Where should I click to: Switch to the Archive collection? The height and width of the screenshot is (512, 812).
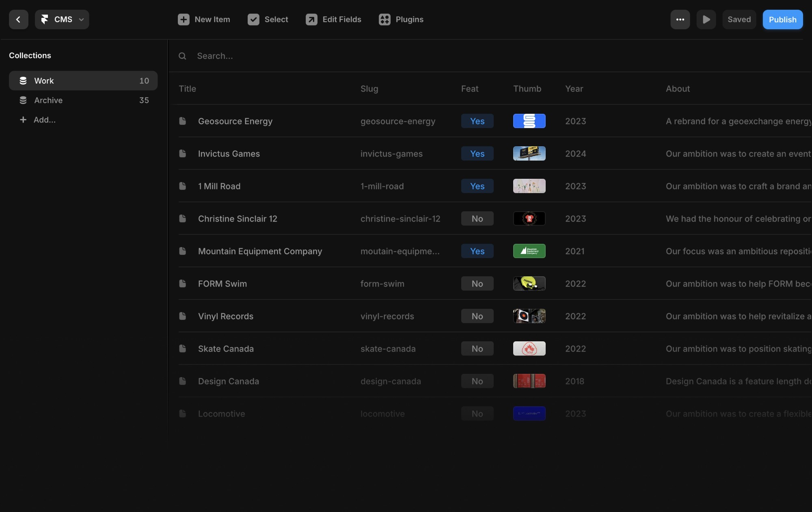pos(83,100)
